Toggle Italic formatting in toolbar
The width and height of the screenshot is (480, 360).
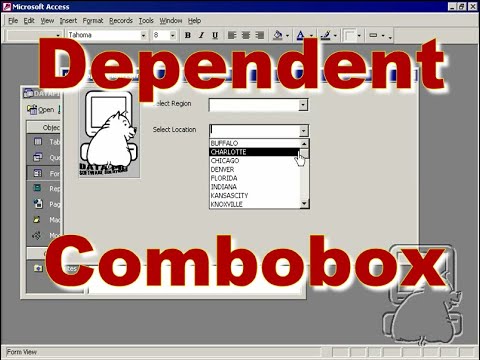(201, 35)
